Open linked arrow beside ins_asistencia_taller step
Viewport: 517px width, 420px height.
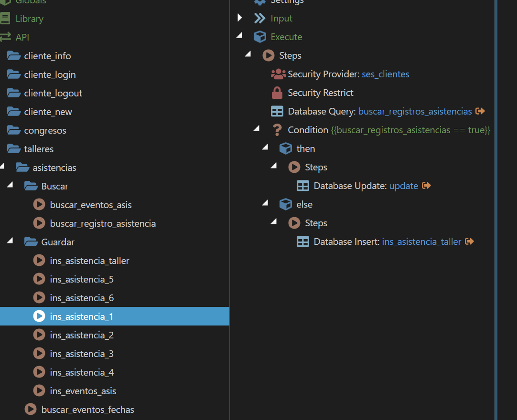pyautogui.click(x=470, y=241)
